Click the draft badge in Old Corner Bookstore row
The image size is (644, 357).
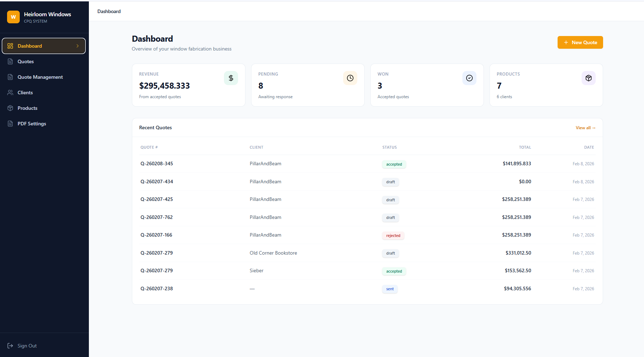(390, 253)
